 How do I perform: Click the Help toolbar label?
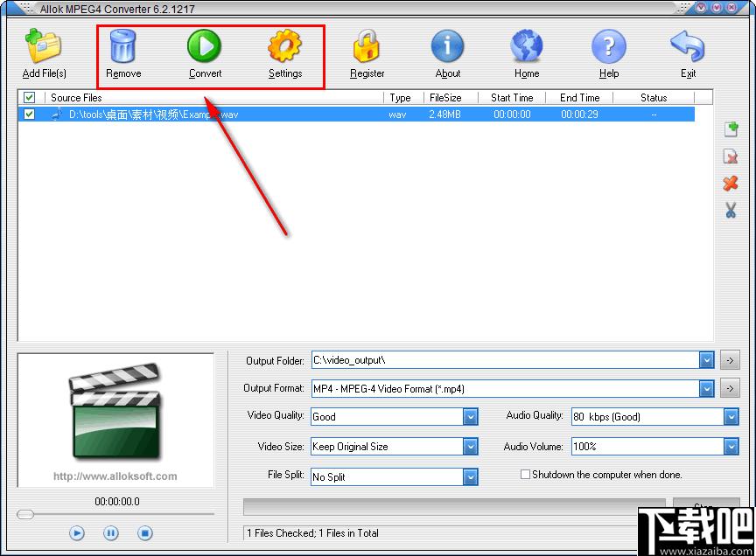tap(609, 73)
